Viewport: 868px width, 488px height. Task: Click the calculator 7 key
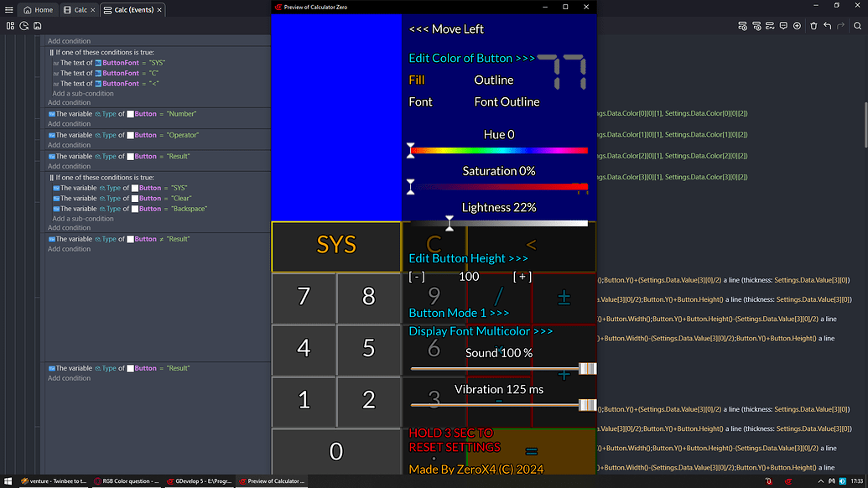(304, 298)
